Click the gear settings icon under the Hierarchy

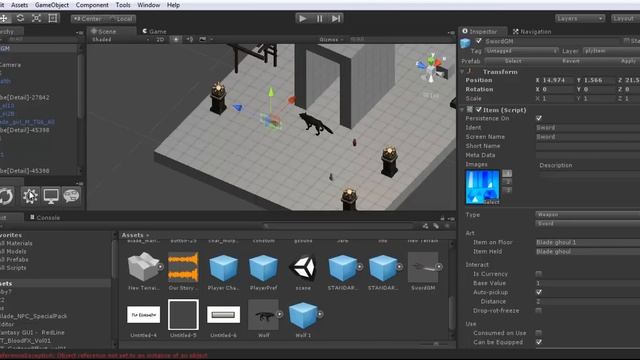click(x=30, y=196)
